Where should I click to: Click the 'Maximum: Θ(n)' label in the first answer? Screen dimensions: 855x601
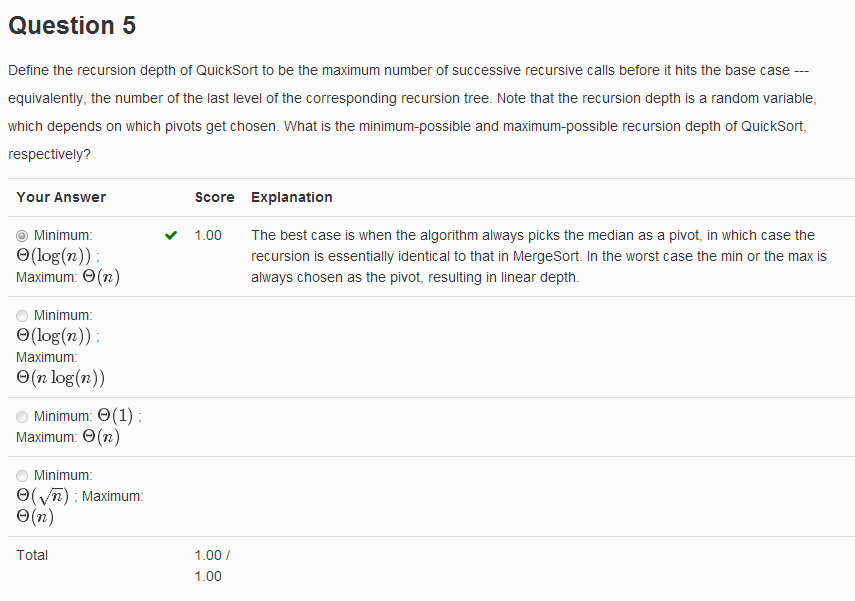click(68, 277)
